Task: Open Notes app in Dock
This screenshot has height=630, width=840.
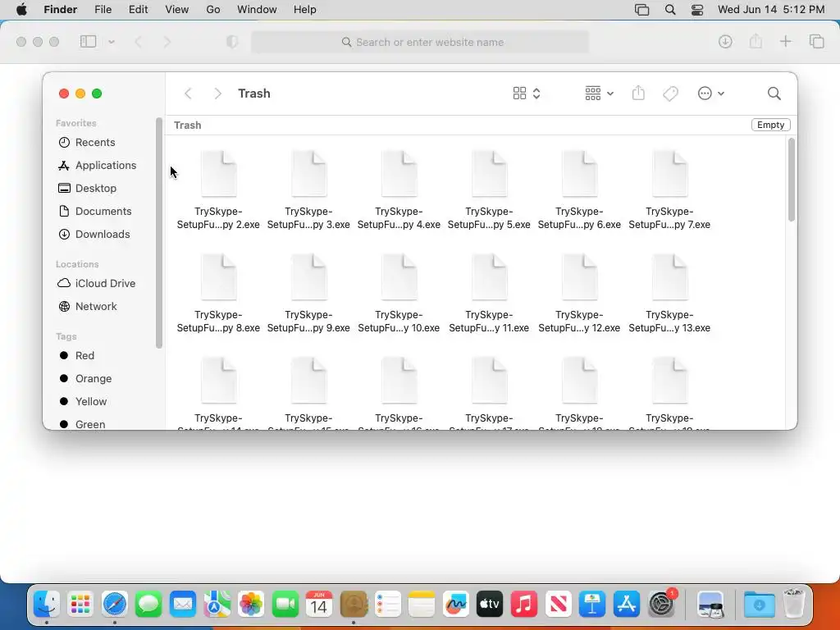Action: [x=422, y=605]
